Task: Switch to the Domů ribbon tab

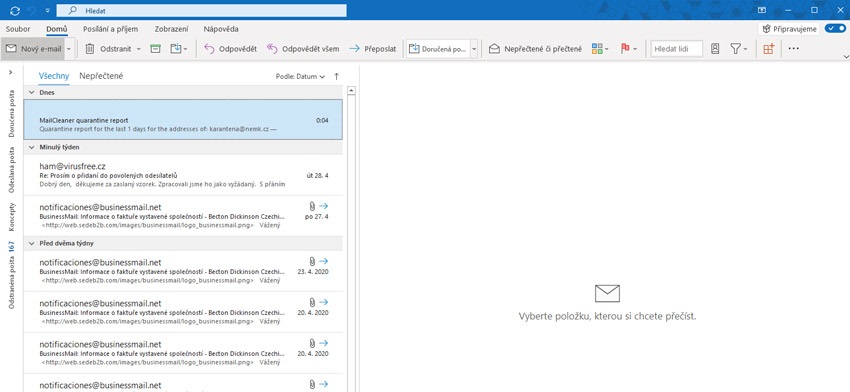Action: pyautogui.click(x=56, y=29)
